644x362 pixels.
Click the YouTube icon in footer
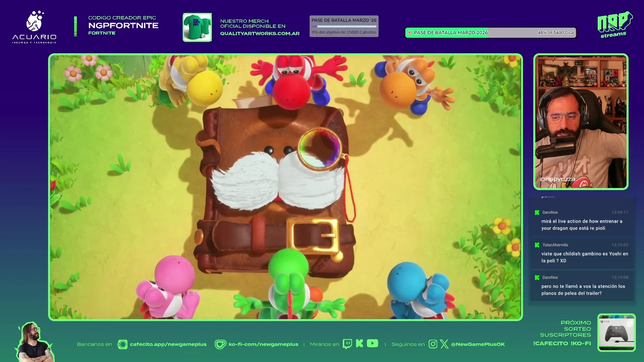point(372,344)
